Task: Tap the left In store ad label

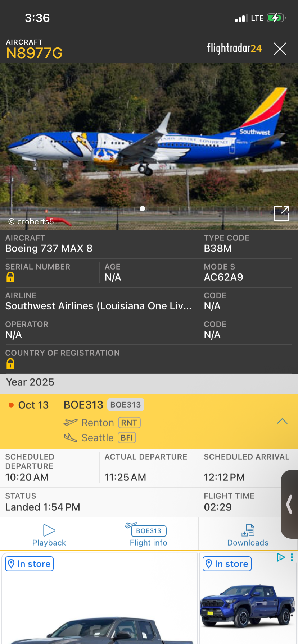Action: (30, 564)
